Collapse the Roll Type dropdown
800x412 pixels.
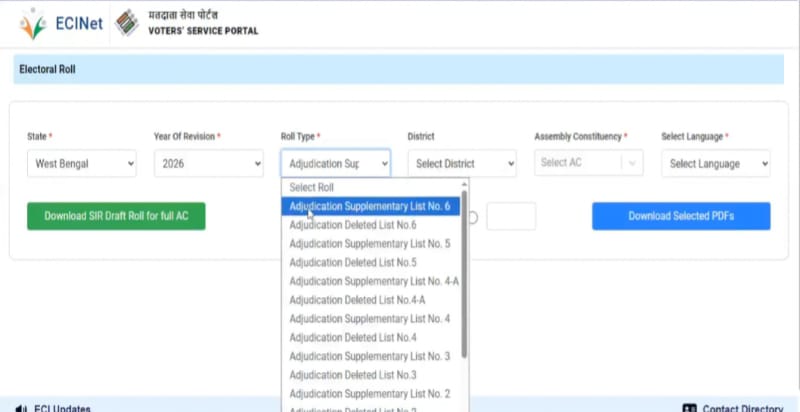click(x=335, y=163)
